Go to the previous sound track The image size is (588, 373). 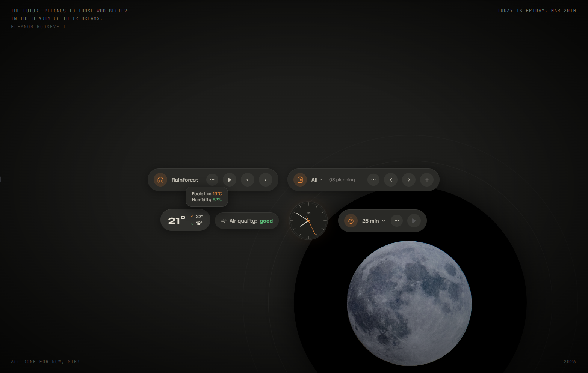tap(248, 180)
